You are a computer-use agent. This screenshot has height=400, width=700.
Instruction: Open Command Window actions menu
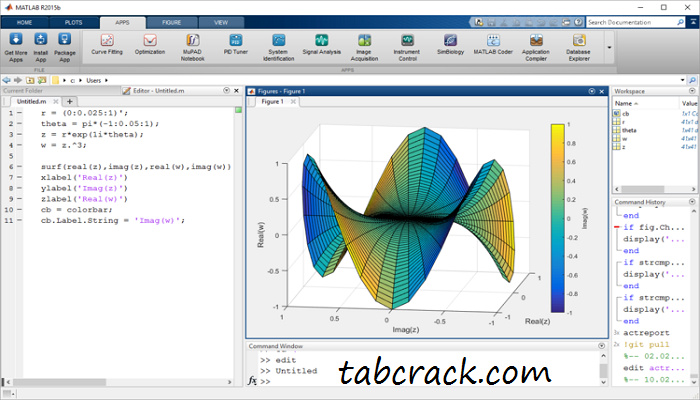coord(601,346)
